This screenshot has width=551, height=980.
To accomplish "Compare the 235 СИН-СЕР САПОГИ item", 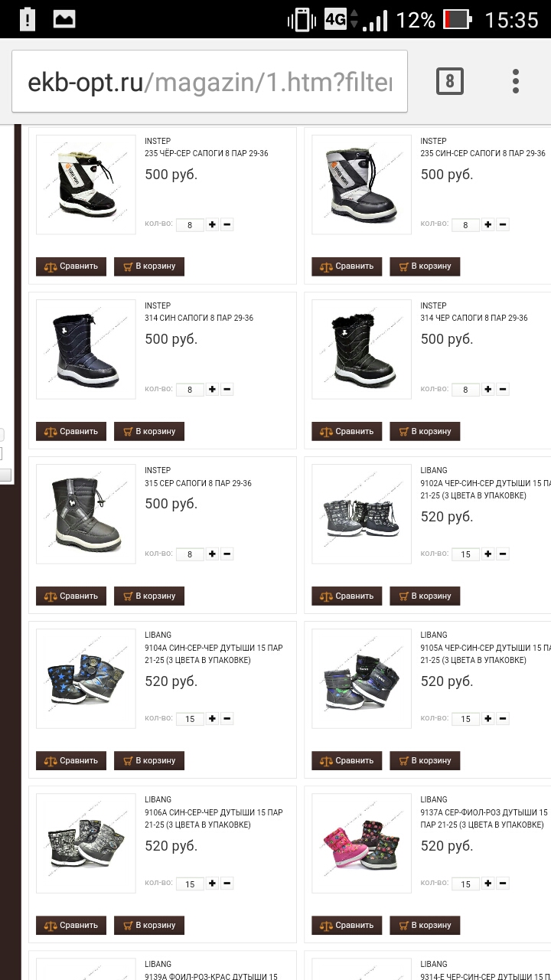I will pos(347,266).
